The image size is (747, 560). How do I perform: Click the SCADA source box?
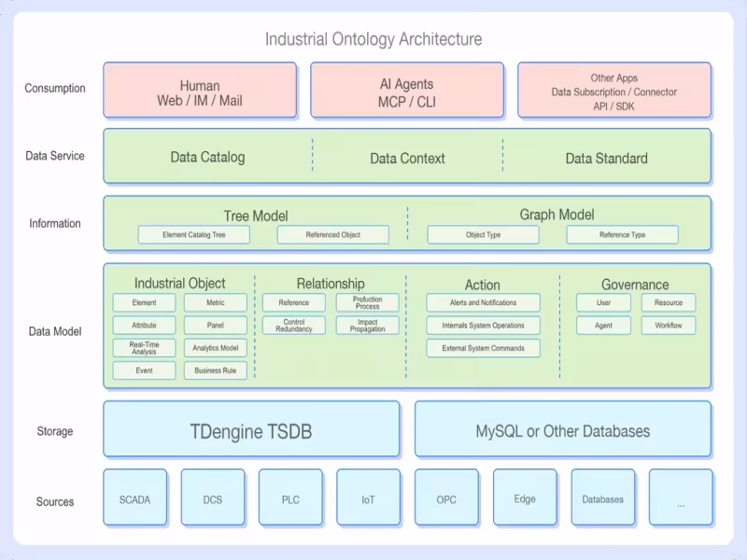pos(134,497)
